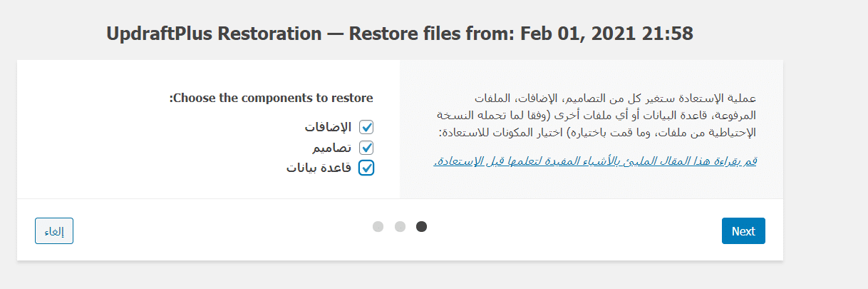
Task: Select the leftmost gray step indicator dot
Action: click(x=378, y=226)
